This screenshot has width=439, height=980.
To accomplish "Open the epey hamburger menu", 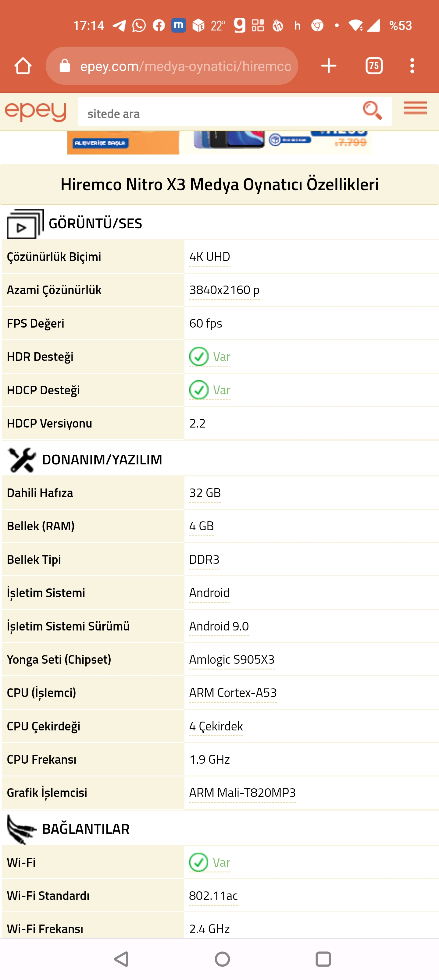I will [415, 108].
